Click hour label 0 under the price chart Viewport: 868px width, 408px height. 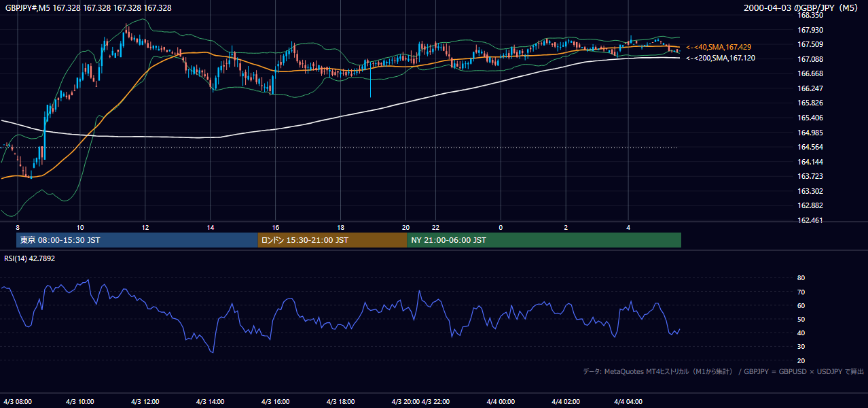[501, 227]
